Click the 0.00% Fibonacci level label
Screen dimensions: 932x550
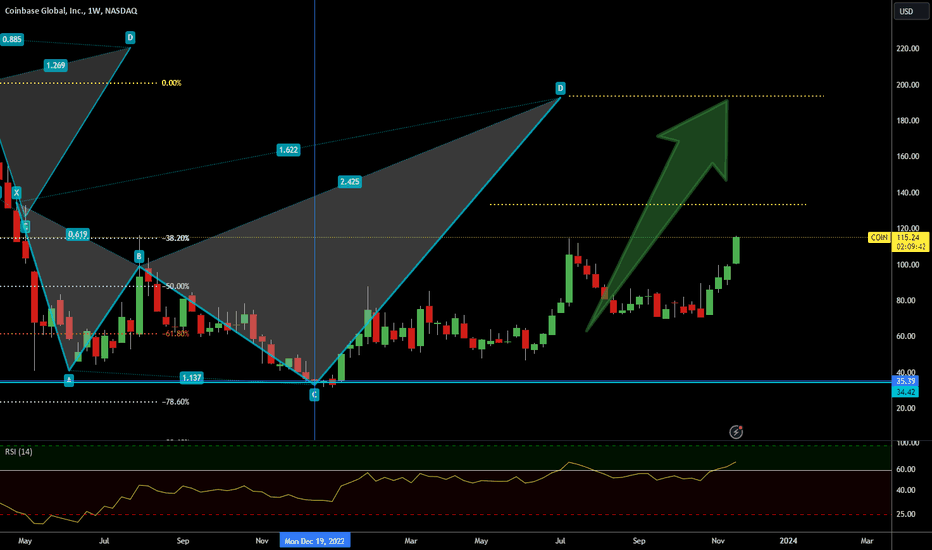point(171,83)
